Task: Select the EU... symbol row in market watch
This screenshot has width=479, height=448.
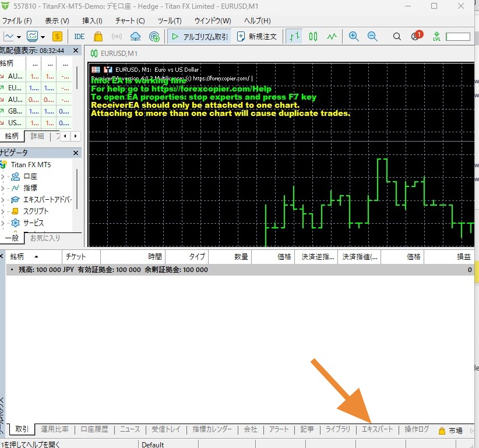Action: point(36,88)
